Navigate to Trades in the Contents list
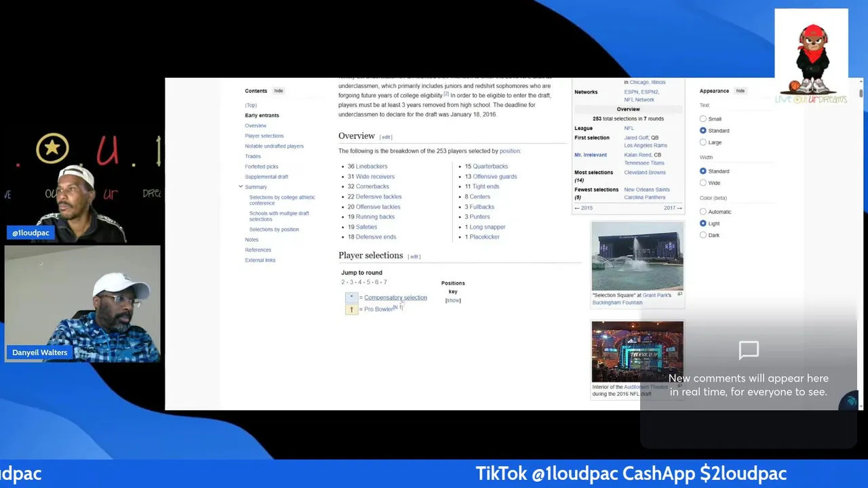 pos(253,156)
